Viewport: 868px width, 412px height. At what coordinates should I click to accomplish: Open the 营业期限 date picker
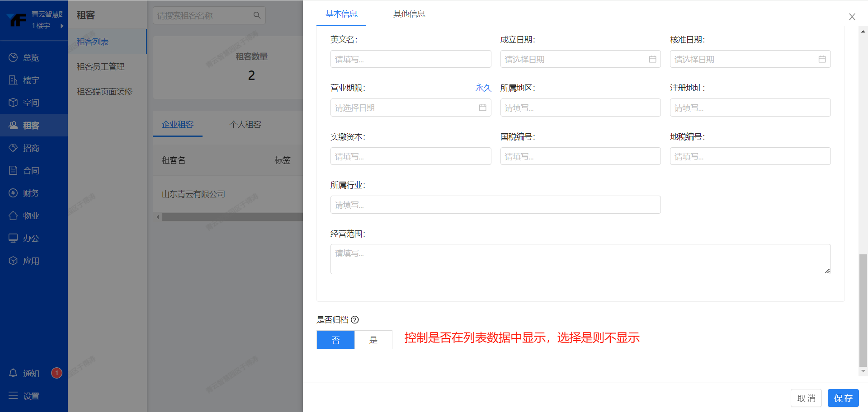coord(410,108)
